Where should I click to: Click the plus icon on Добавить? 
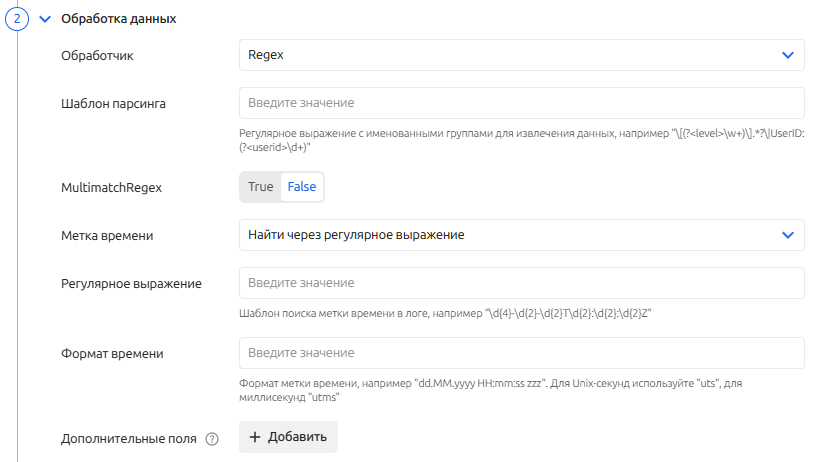point(255,437)
